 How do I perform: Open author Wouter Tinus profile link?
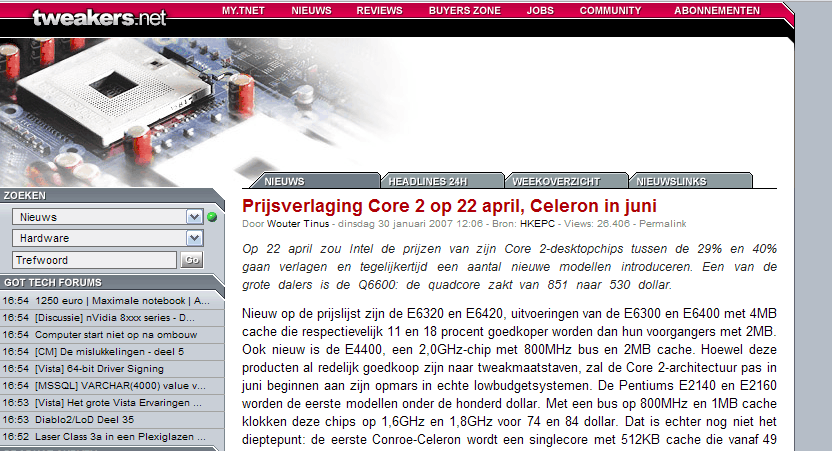point(298,224)
